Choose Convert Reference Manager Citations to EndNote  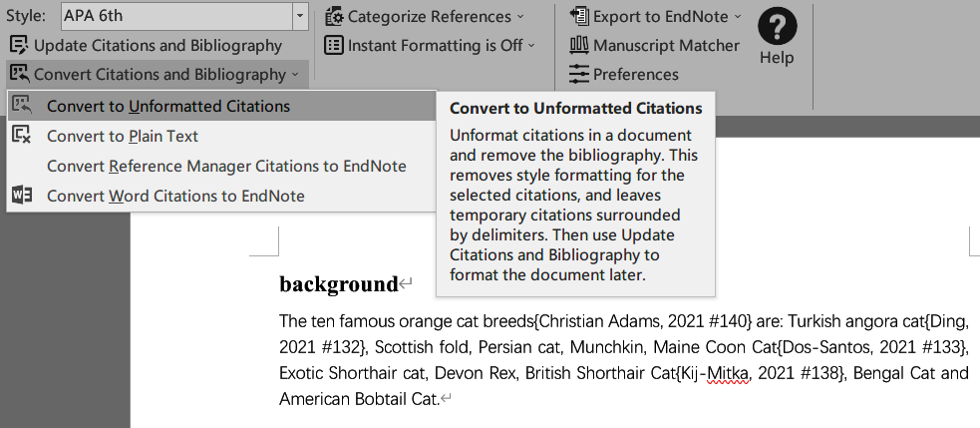(x=221, y=166)
